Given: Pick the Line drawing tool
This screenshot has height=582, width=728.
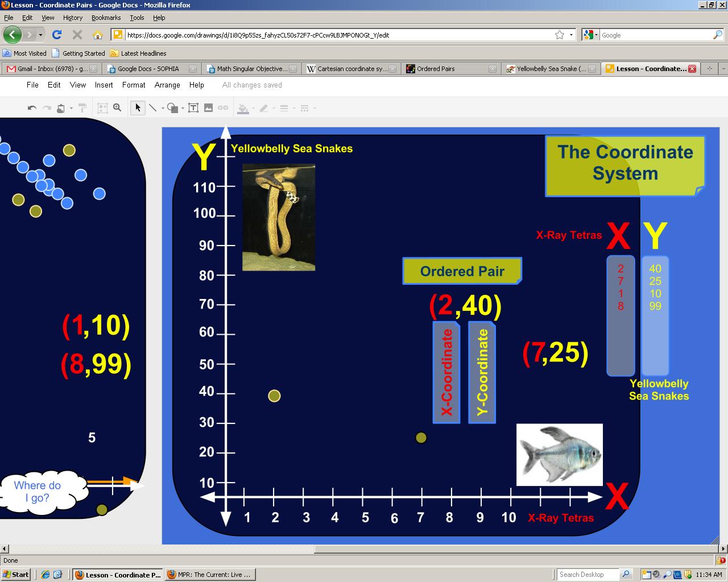Looking at the screenshot, I should [152, 108].
